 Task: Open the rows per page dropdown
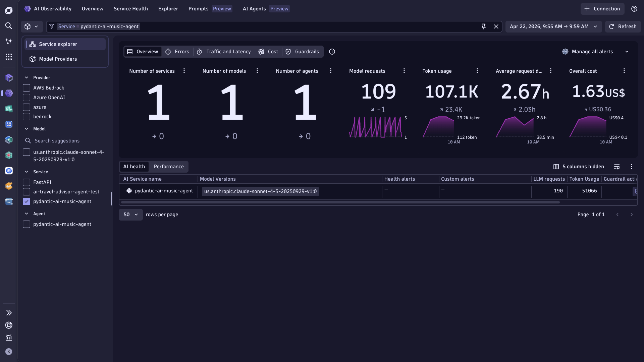coord(130,215)
